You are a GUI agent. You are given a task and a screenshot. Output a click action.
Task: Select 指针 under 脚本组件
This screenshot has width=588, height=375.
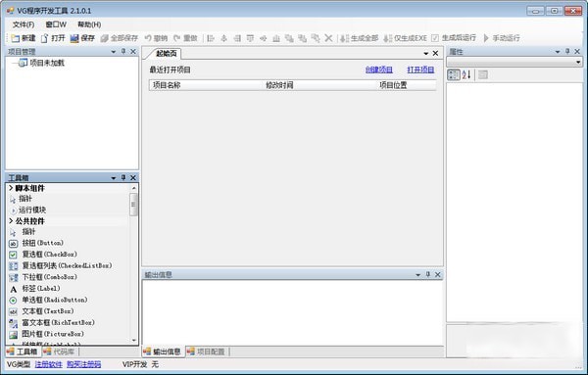pos(25,199)
